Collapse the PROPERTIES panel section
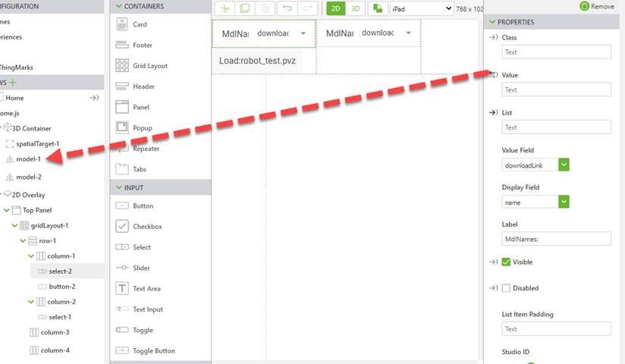Image resolution: width=625 pixels, height=364 pixels. [492, 22]
